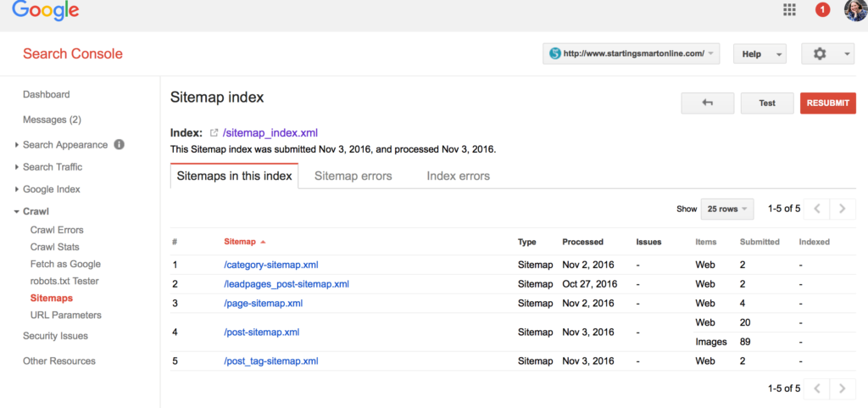This screenshot has height=408, width=868.
Task: Click the Items column header
Action: point(706,242)
